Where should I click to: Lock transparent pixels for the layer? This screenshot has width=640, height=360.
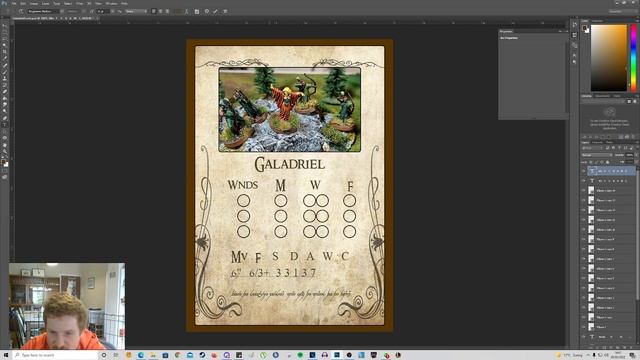tap(591, 162)
